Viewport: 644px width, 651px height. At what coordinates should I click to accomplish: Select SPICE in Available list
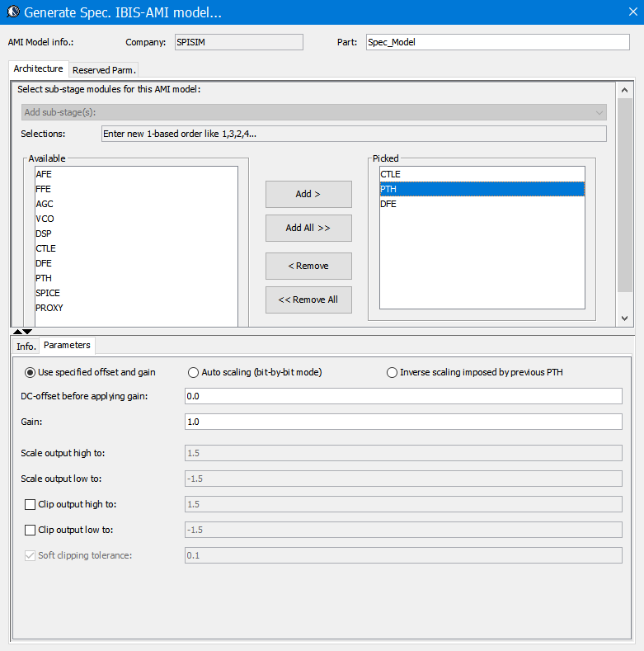(48, 293)
